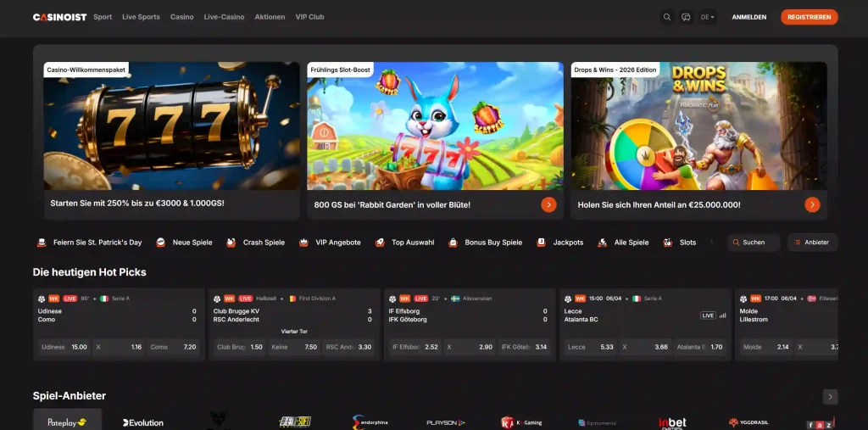Select the Spinomenal provider logo
The image size is (868, 430).
(x=597, y=423)
